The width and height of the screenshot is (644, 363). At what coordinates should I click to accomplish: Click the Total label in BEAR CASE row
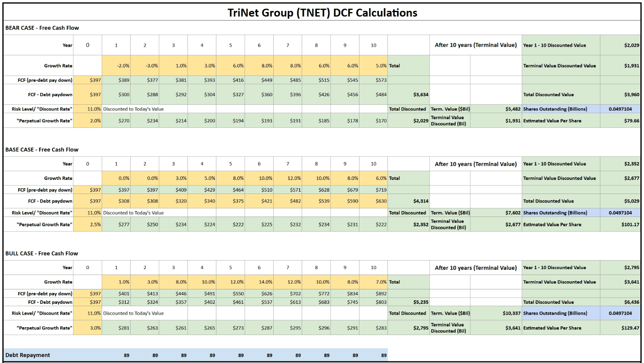click(394, 65)
